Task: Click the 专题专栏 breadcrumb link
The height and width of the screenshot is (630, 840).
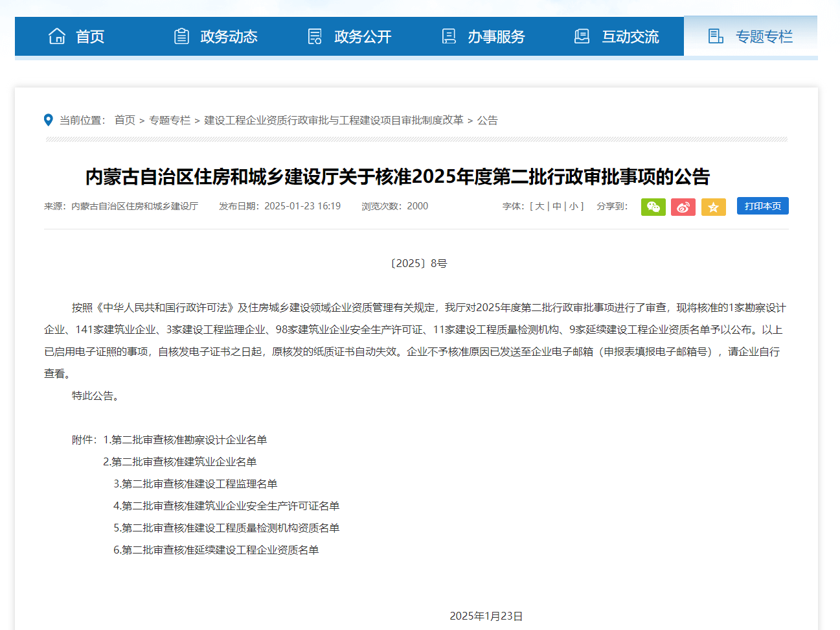Action: (x=170, y=119)
